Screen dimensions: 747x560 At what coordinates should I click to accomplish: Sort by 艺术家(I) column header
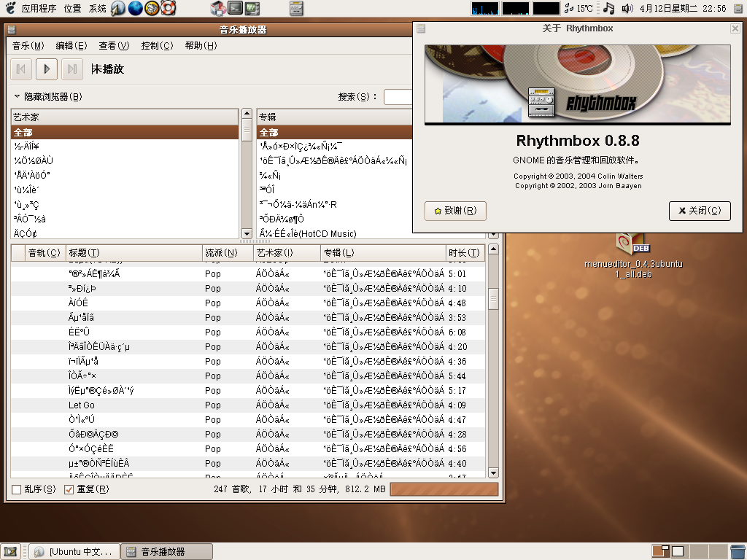click(x=287, y=253)
